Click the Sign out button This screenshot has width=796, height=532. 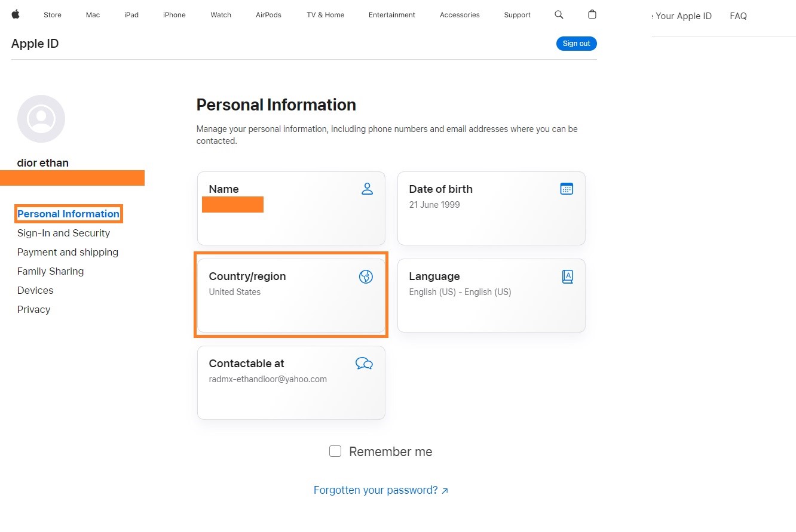coord(576,44)
